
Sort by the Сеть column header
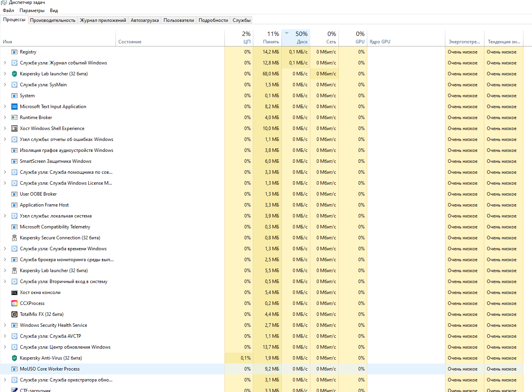coord(324,38)
